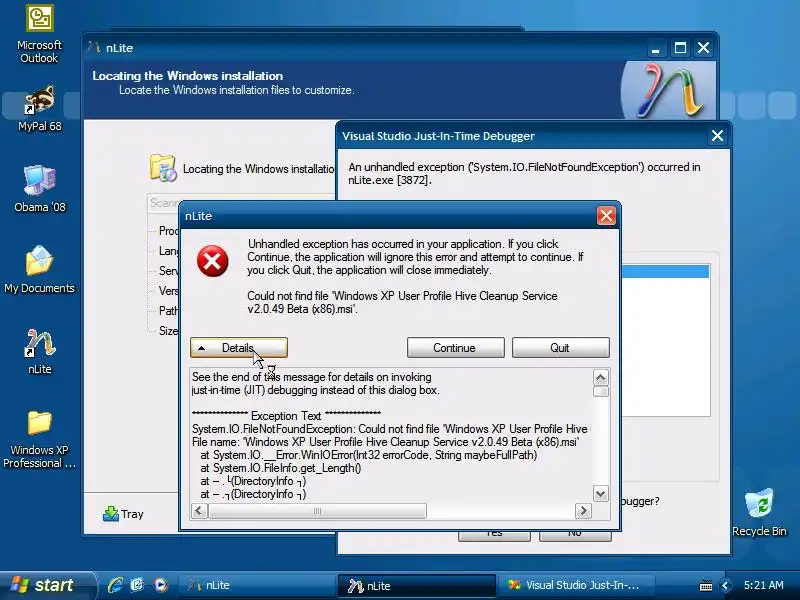Click the scroll right arrow in exception details

[583, 511]
